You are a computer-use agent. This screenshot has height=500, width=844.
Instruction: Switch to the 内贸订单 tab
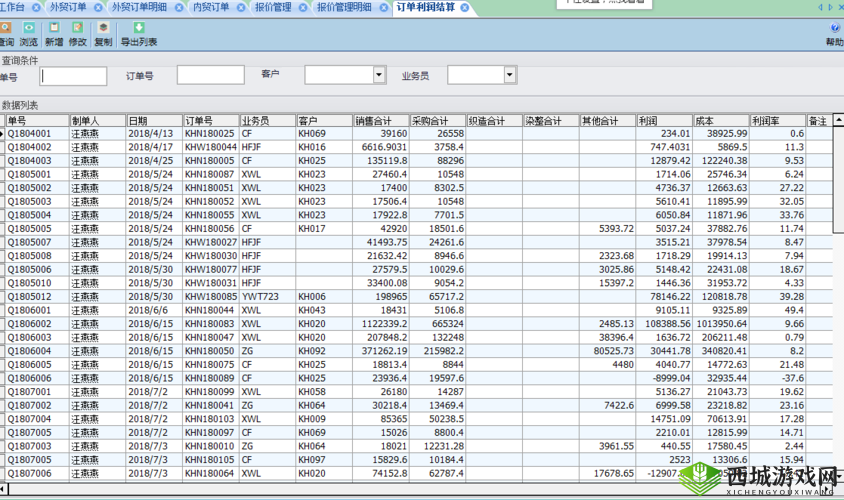click(210, 7)
